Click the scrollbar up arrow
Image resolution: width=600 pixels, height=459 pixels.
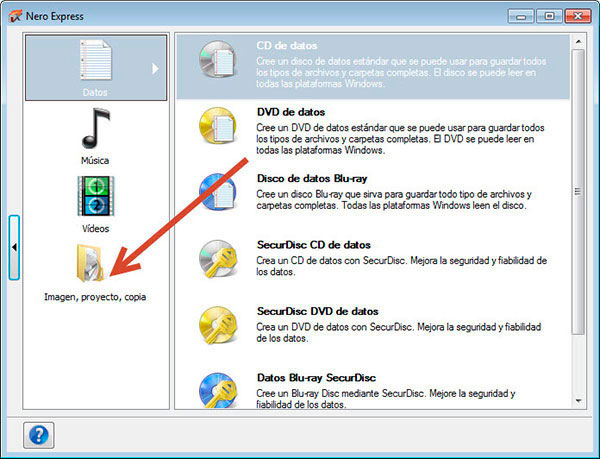click(x=578, y=41)
